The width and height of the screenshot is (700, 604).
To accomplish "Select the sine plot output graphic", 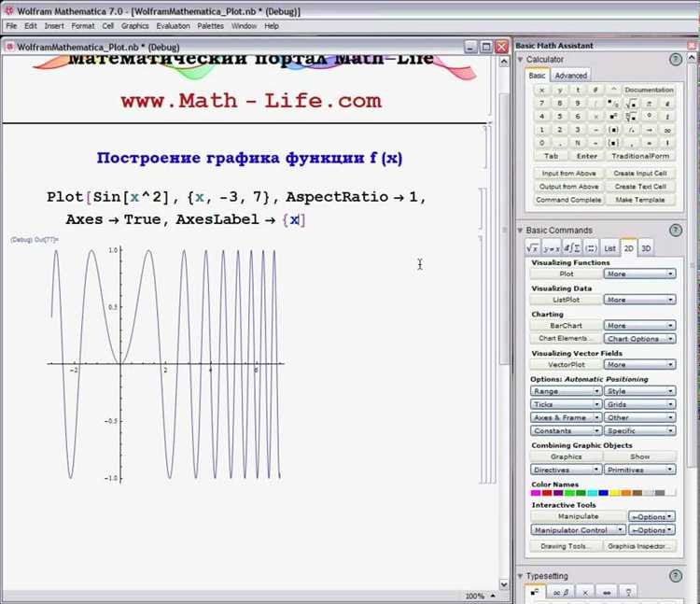I will click(x=165, y=364).
